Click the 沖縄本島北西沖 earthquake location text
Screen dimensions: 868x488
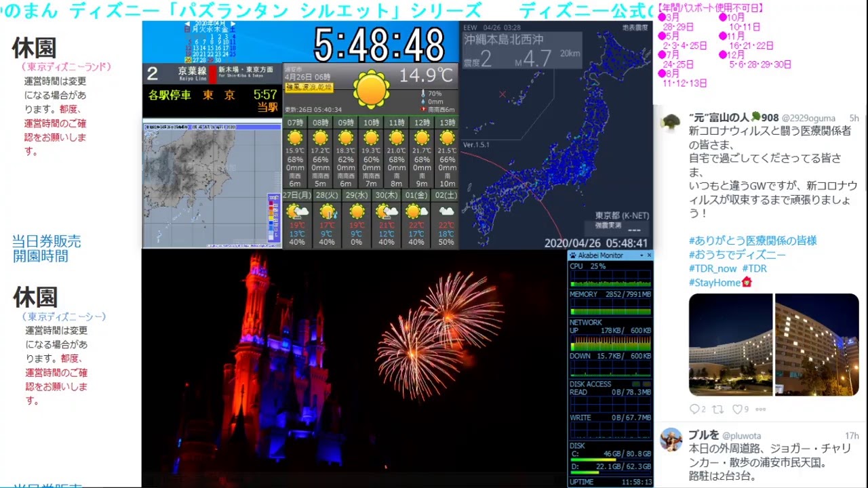(504, 40)
